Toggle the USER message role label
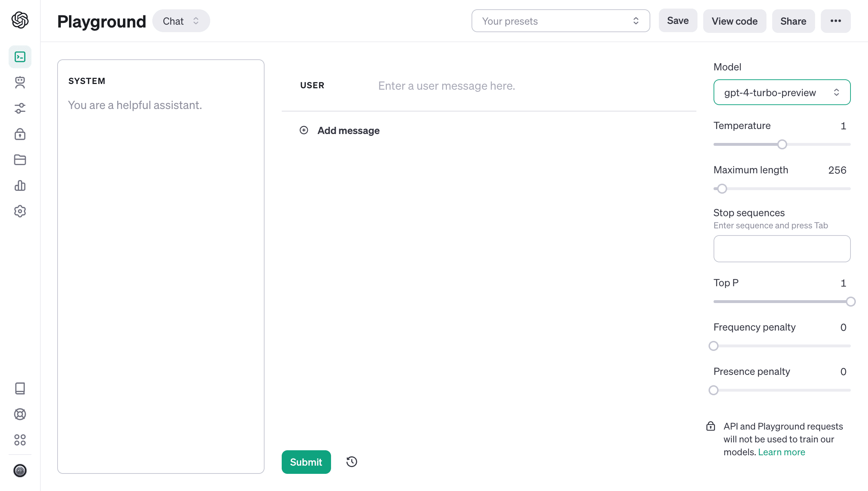Image resolution: width=868 pixels, height=491 pixels. pyautogui.click(x=312, y=85)
